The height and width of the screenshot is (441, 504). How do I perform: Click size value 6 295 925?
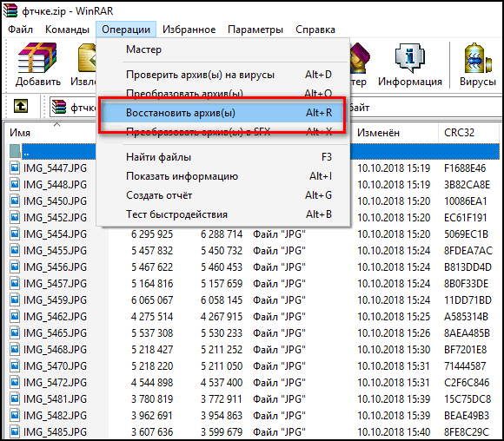coord(152,234)
